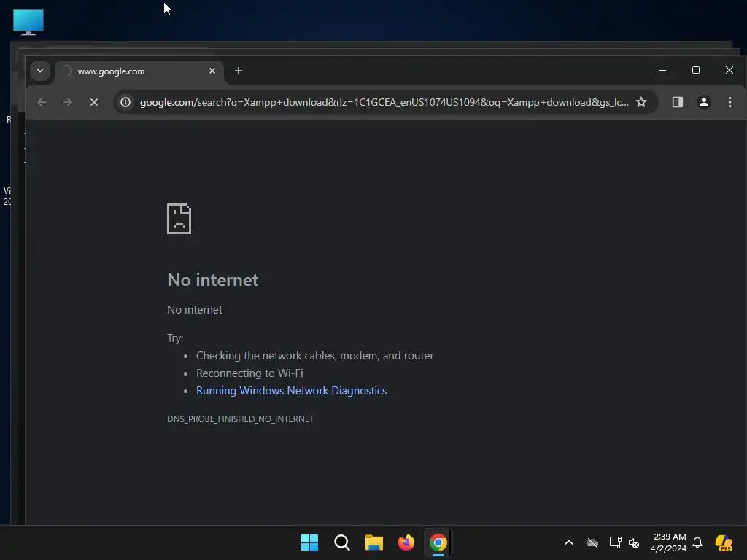
Task: Open Windows taskbar search
Action: [x=341, y=542]
